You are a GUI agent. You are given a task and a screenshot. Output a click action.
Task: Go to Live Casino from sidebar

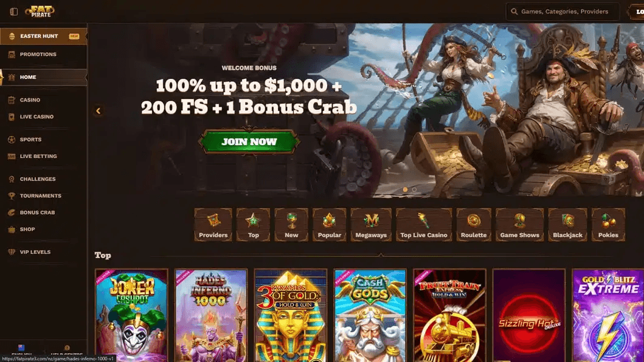point(44,117)
